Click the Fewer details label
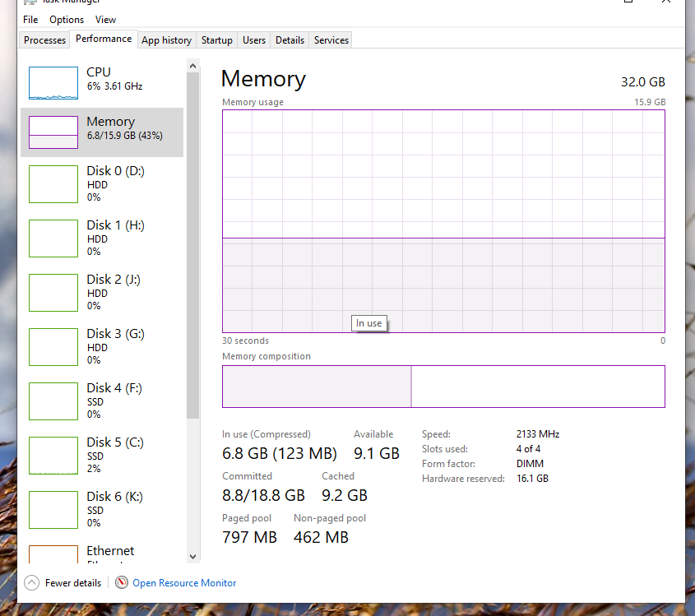This screenshot has height=616, width=695. (73, 583)
